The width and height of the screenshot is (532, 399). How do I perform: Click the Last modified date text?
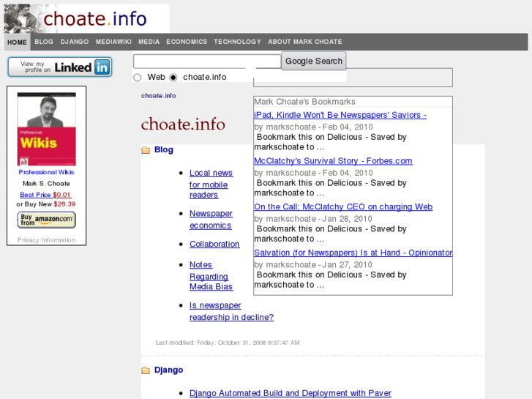point(228,343)
